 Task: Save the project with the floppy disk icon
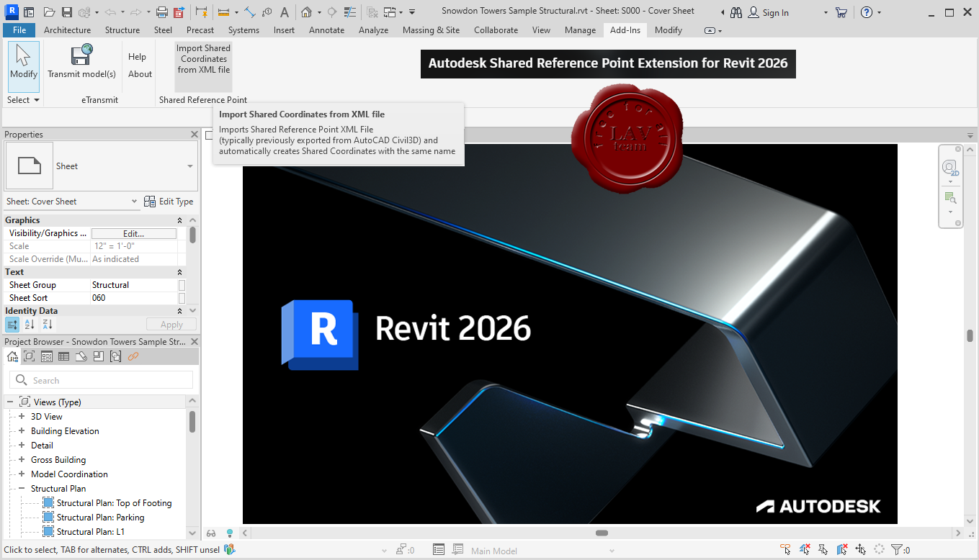[x=67, y=12]
